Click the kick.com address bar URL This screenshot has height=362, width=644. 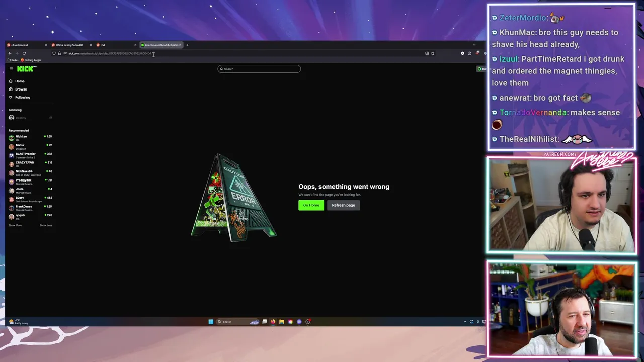coord(110,53)
